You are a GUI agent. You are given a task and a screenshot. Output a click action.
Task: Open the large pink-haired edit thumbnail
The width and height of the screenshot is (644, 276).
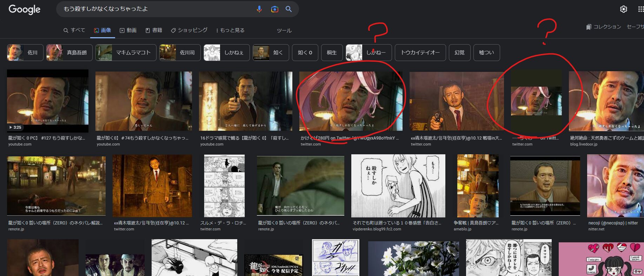[351, 101]
